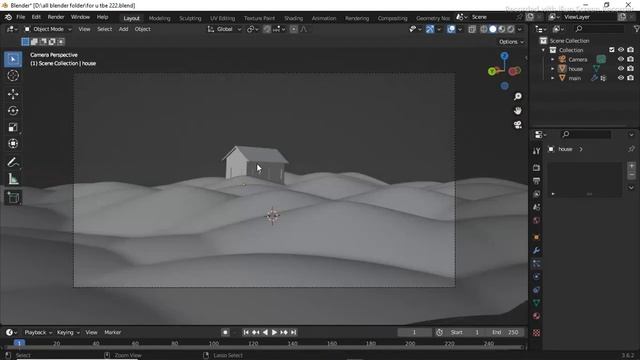Select the Select Box tool

tap(13, 60)
